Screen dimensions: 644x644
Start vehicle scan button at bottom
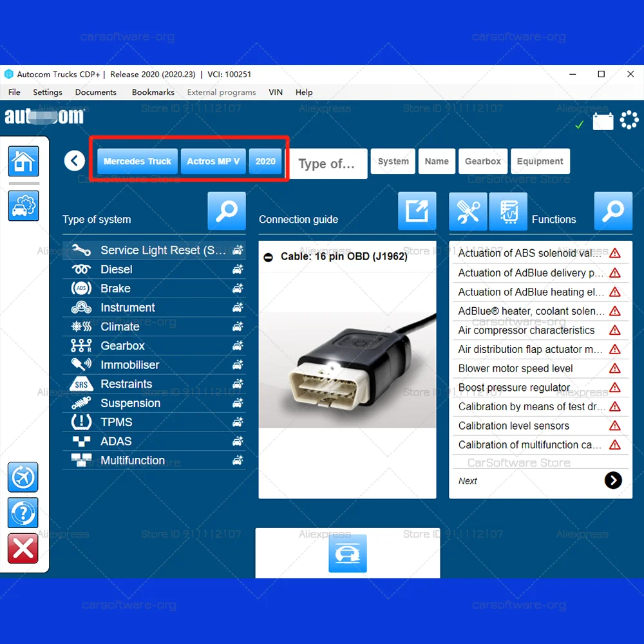click(x=348, y=553)
